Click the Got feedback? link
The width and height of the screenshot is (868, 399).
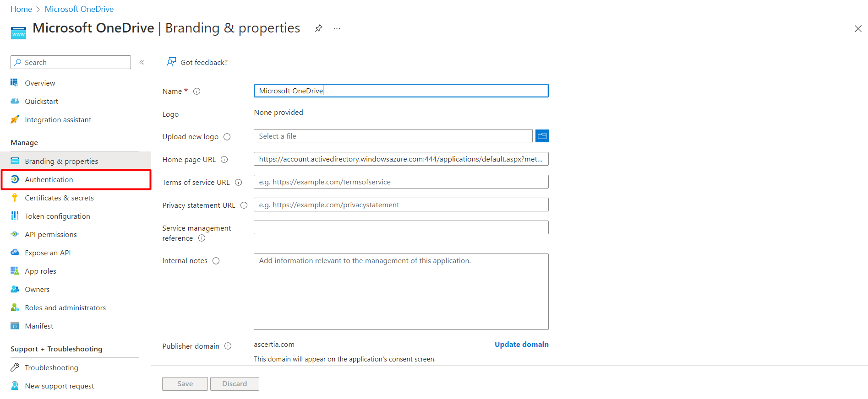click(x=204, y=62)
